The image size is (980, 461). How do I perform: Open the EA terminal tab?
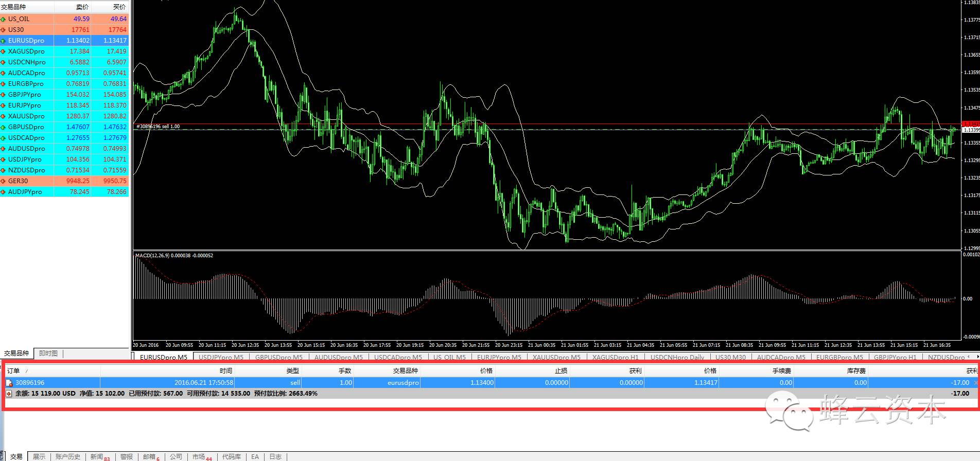(x=255, y=457)
